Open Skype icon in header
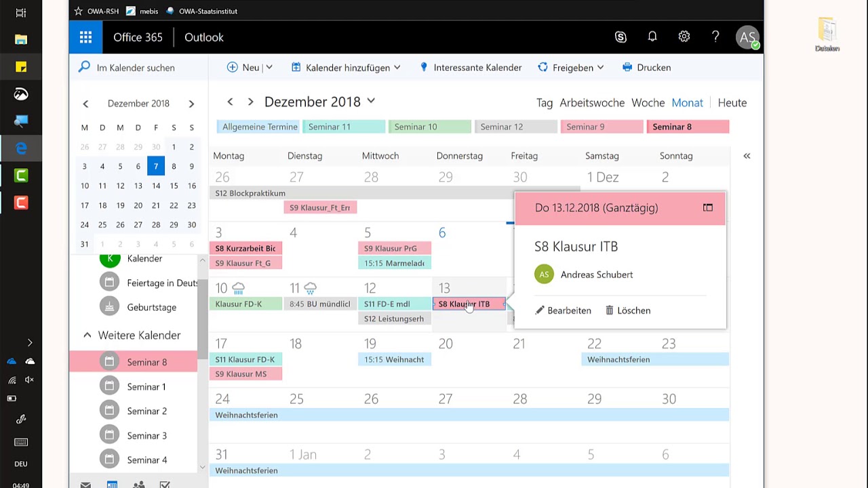Viewport: 868px width, 488px height. click(620, 37)
